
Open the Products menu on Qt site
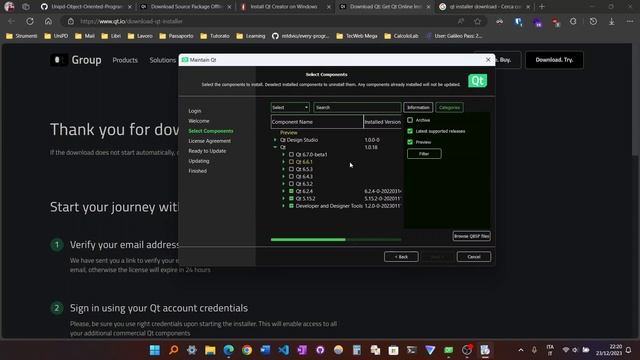[125, 60]
